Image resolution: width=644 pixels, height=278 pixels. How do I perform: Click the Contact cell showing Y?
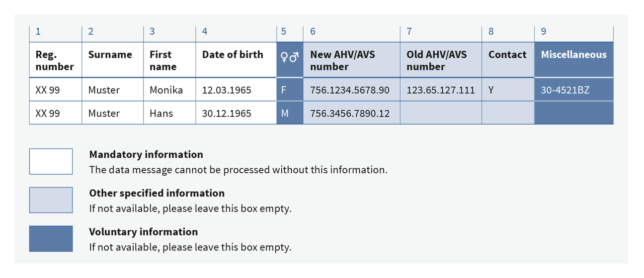(x=492, y=90)
